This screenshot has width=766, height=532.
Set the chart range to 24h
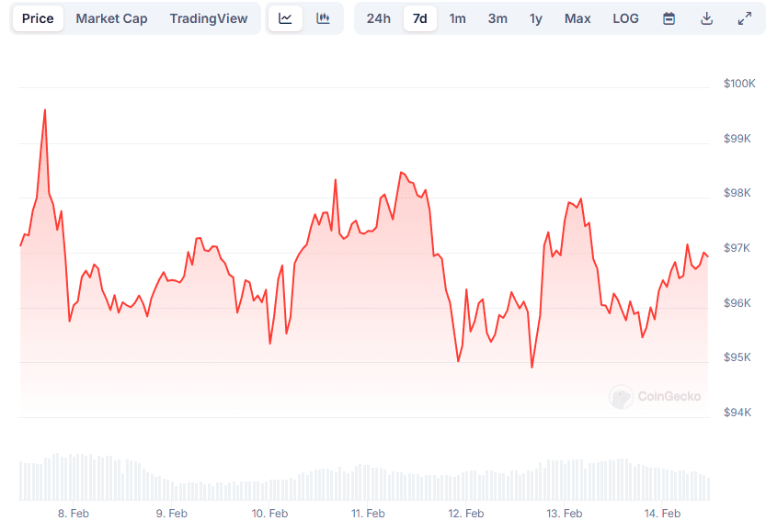tap(379, 18)
